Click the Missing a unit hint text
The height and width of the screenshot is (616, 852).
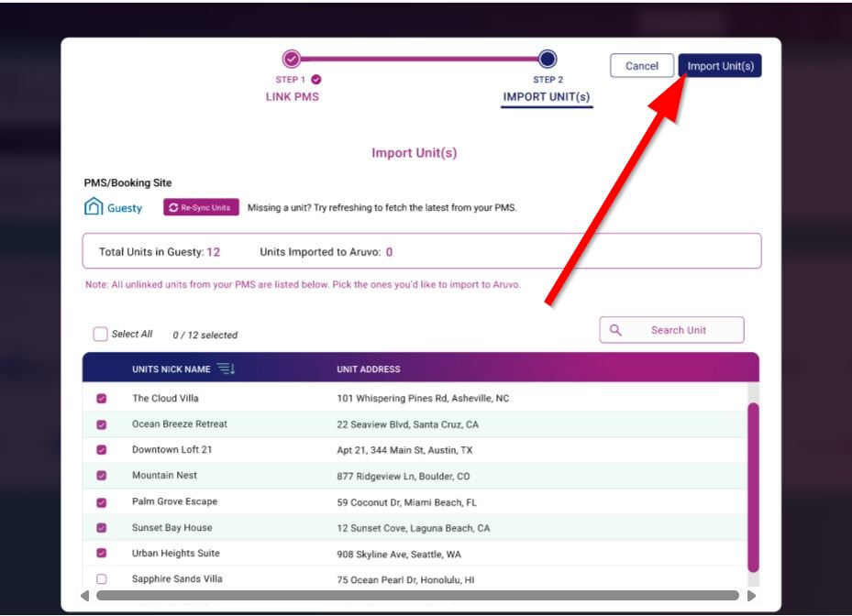(x=382, y=207)
